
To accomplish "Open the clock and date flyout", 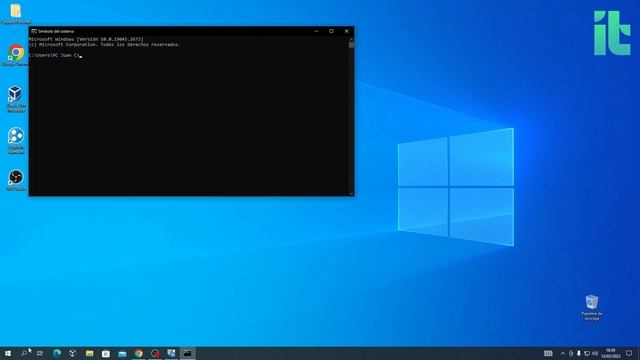I will pyautogui.click(x=611, y=353).
